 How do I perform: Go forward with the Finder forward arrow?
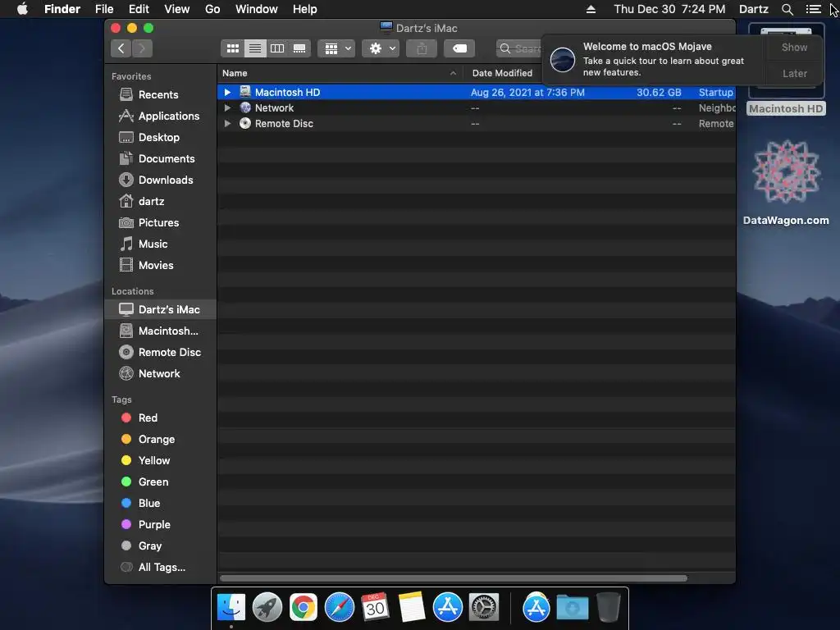[x=142, y=48]
